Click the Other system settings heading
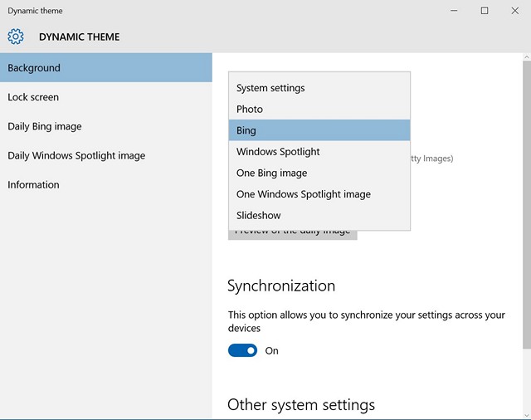The image size is (531, 420). coord(301,405)
